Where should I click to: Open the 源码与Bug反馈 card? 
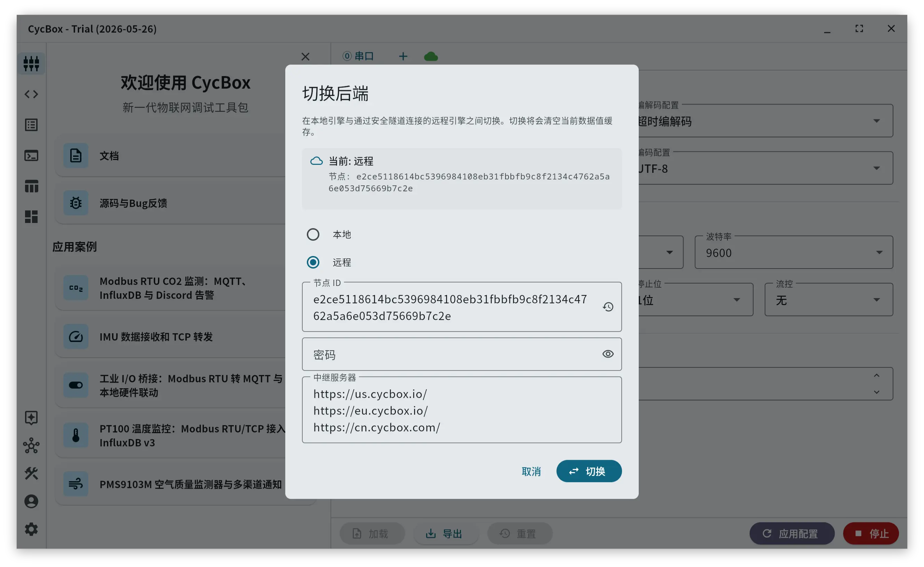coord(170,203)
